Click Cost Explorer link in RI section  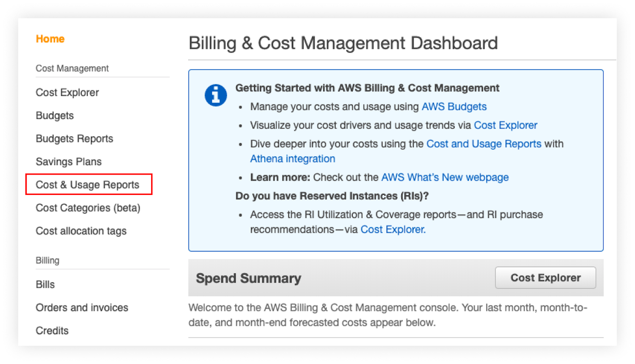point(393,229)
